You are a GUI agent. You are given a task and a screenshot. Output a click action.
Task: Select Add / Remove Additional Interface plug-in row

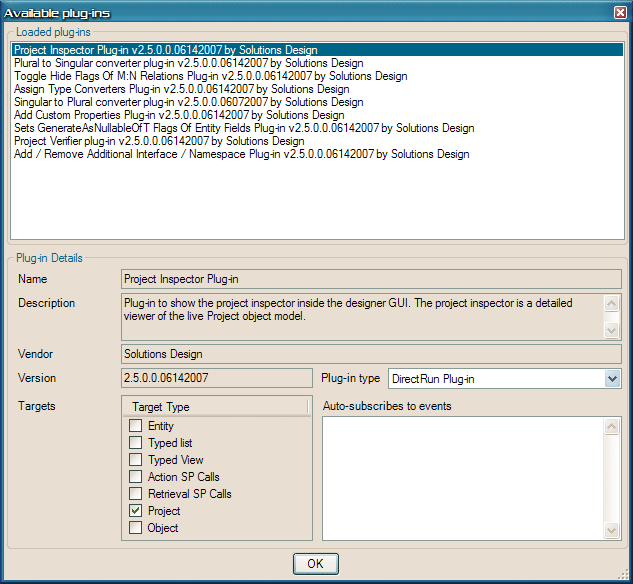317,154
